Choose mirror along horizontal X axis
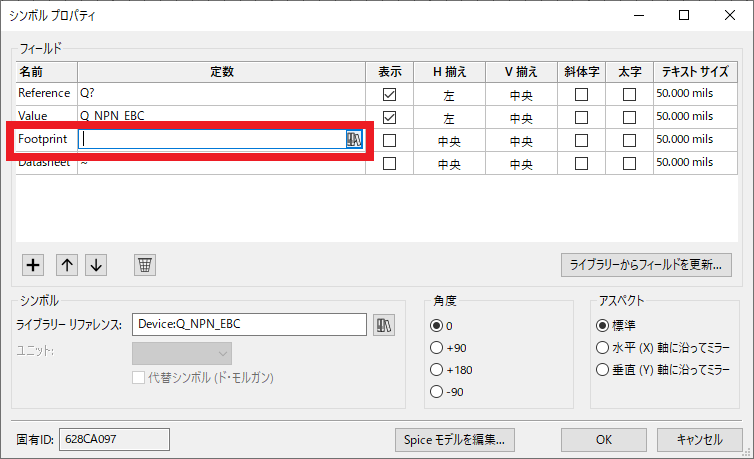The image size is (754, 459). click(x=602, y=347)
